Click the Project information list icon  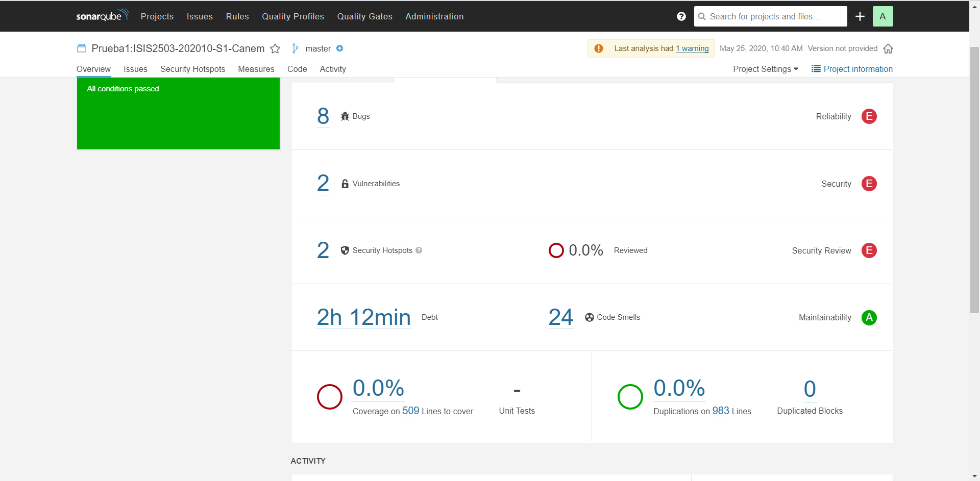pos(816,69)
